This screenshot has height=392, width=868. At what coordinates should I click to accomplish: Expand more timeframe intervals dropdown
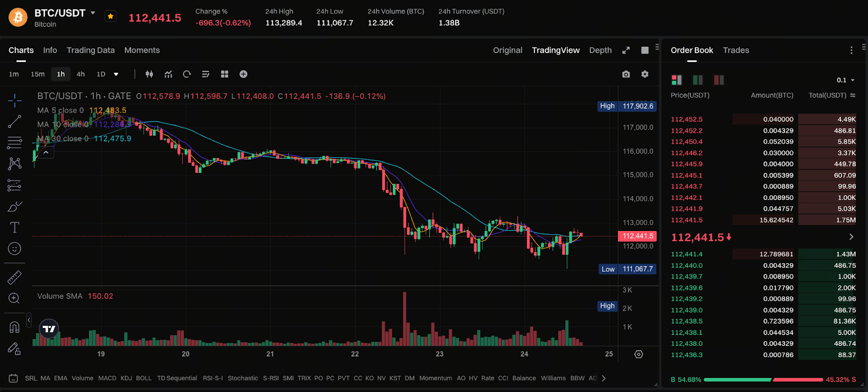(x=116, y=74)
